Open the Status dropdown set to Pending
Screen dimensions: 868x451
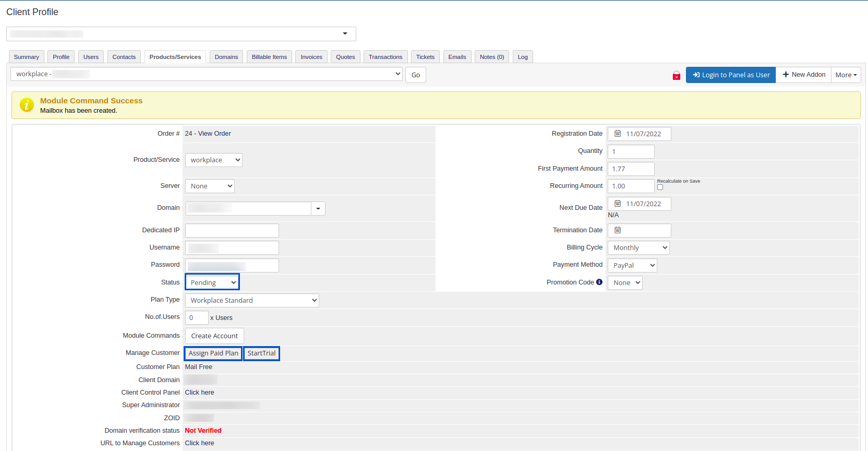click(212, 282)
